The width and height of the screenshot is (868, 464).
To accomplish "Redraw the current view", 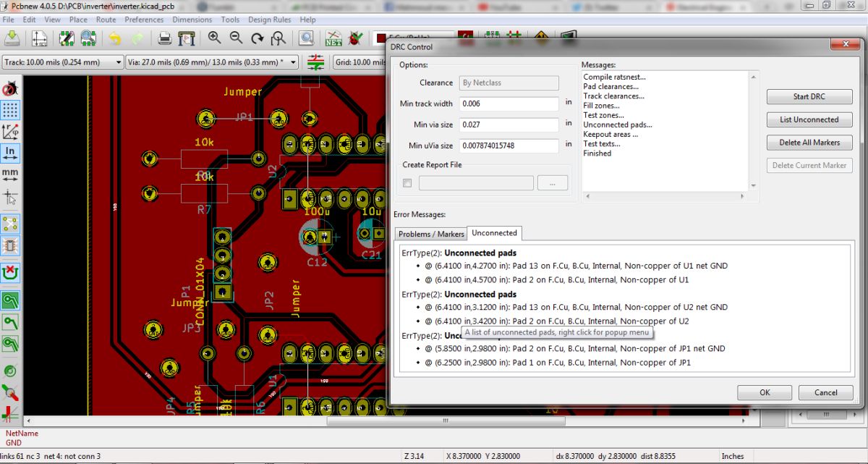I will click(x=258, y=38).
